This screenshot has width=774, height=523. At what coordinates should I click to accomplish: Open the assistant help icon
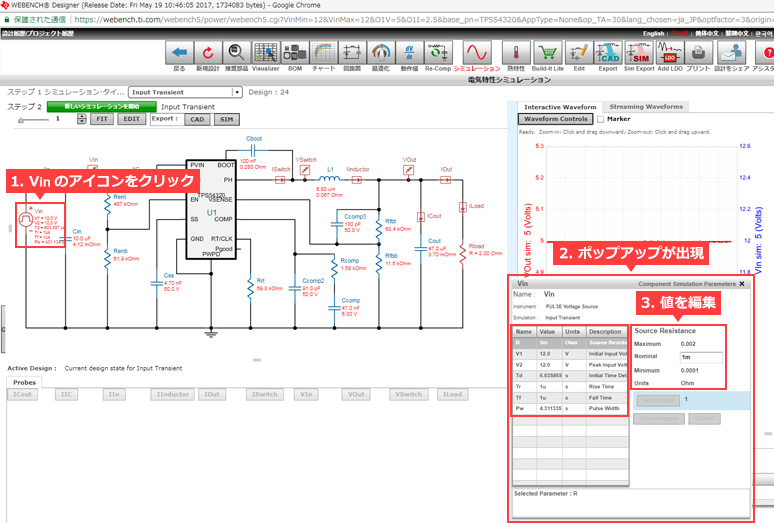point(765,53)
